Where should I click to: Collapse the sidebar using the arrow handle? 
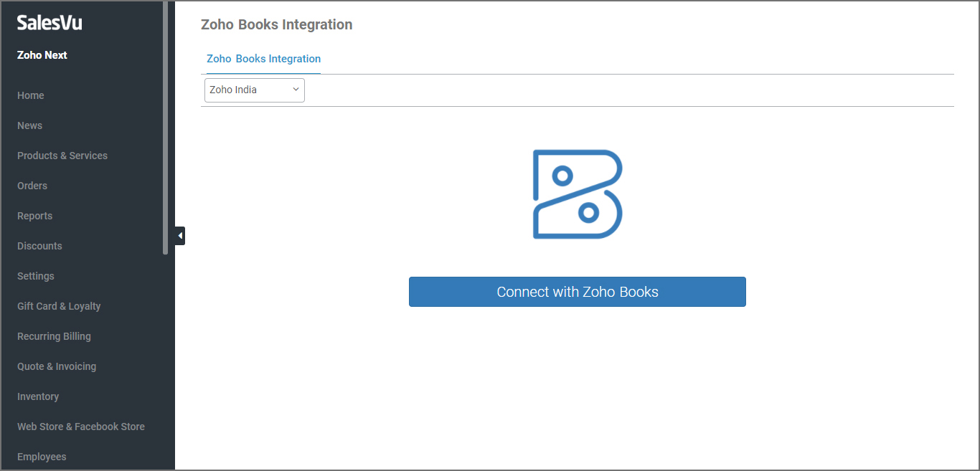click(180, 236)
